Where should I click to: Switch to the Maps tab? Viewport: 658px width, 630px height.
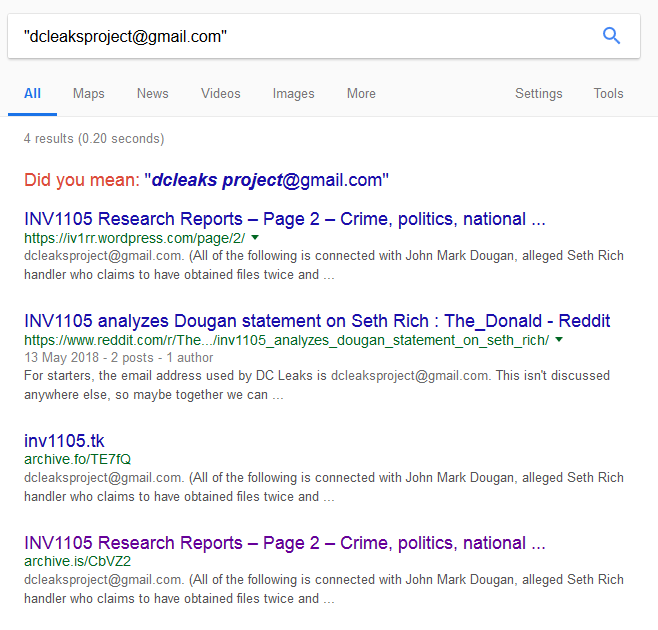[89, 94]
